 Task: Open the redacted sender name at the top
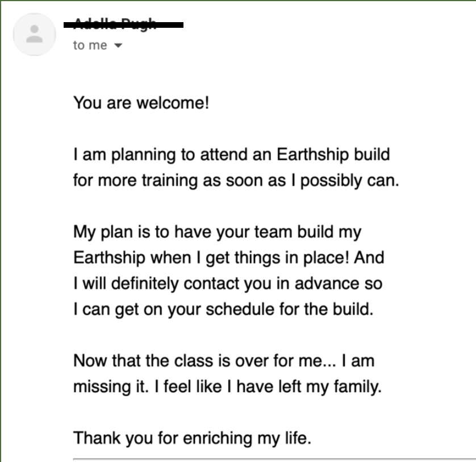click(124, 24)
